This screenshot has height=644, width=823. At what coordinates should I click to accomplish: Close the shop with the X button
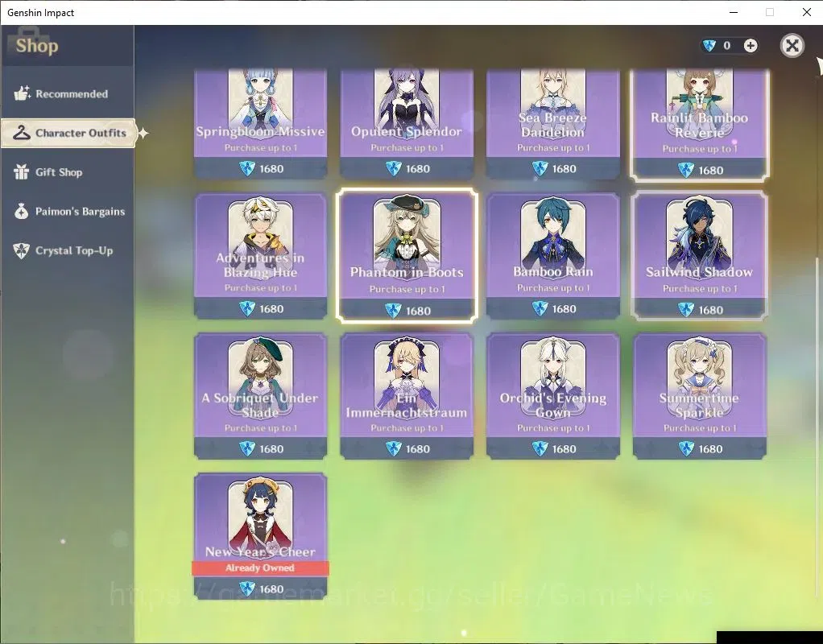(x=792, y=46)
